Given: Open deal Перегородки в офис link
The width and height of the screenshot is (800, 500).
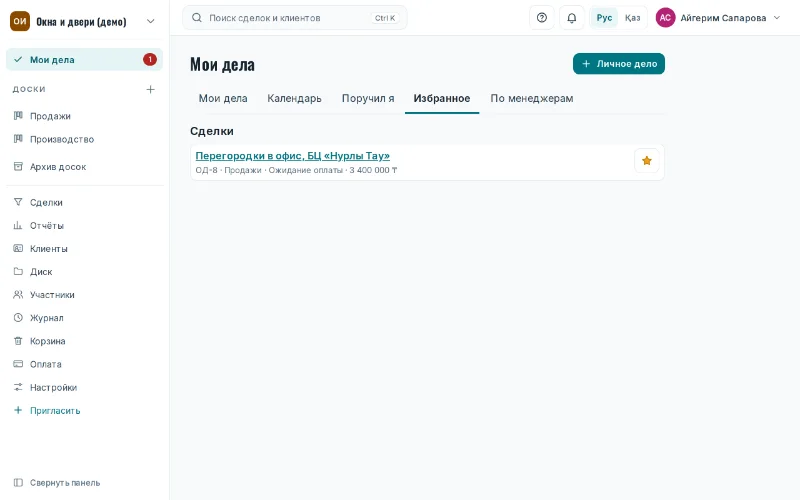Looking at the screenshot, I should pos(292,156).
